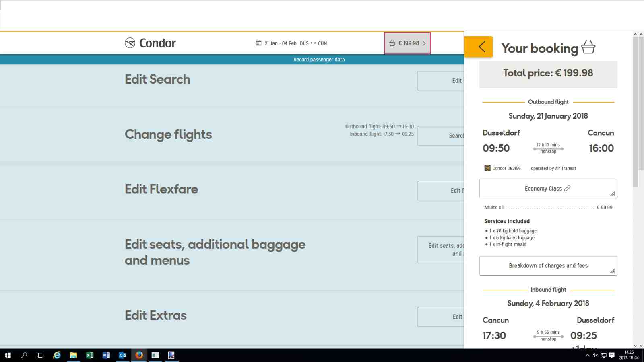Open Excel from the taskbar

90,355
